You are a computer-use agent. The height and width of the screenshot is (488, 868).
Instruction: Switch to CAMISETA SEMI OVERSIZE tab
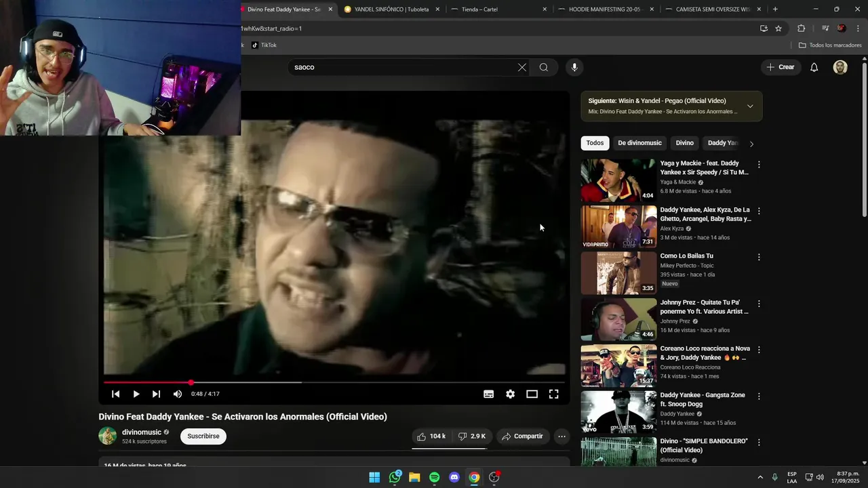[713, 9]
